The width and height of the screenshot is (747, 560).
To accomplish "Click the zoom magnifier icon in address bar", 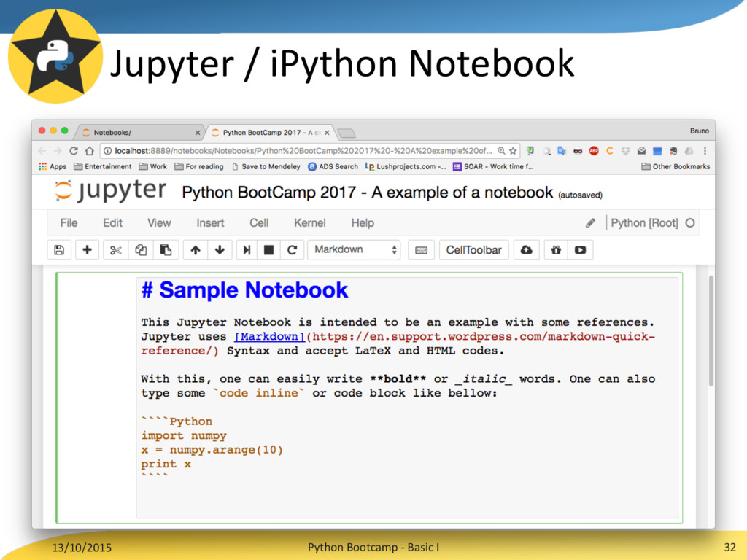I will coord(501,151).
